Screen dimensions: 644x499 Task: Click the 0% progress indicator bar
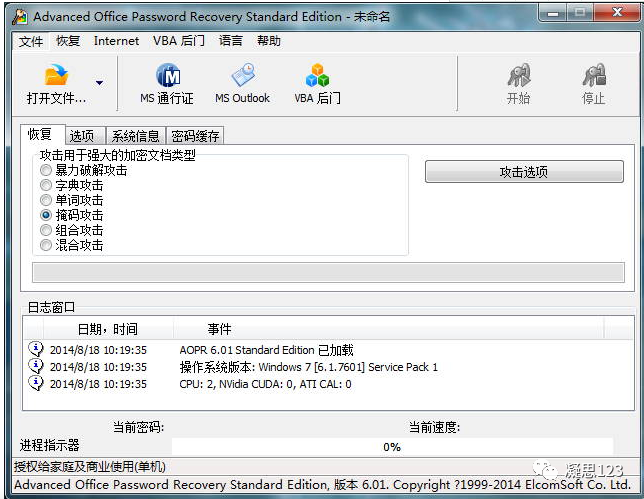coord(392,447)
